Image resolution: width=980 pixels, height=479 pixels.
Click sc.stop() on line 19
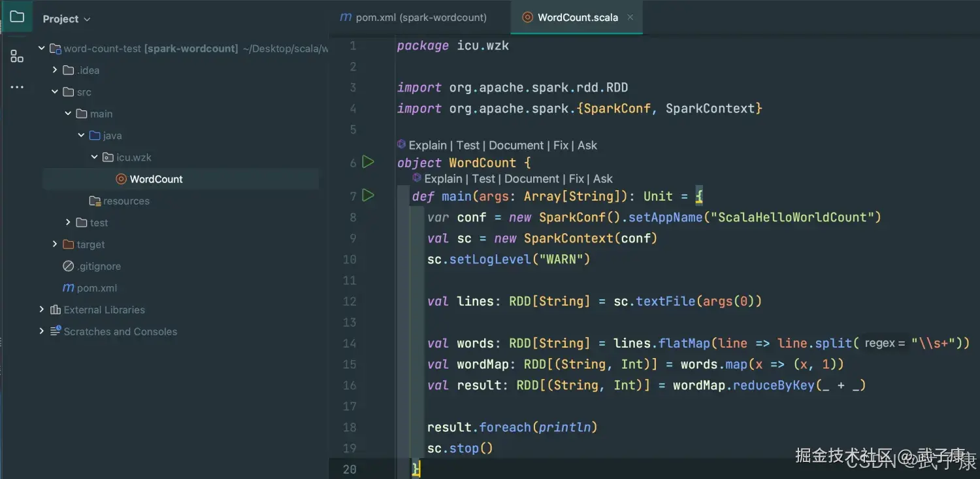[x=460, y=448]
